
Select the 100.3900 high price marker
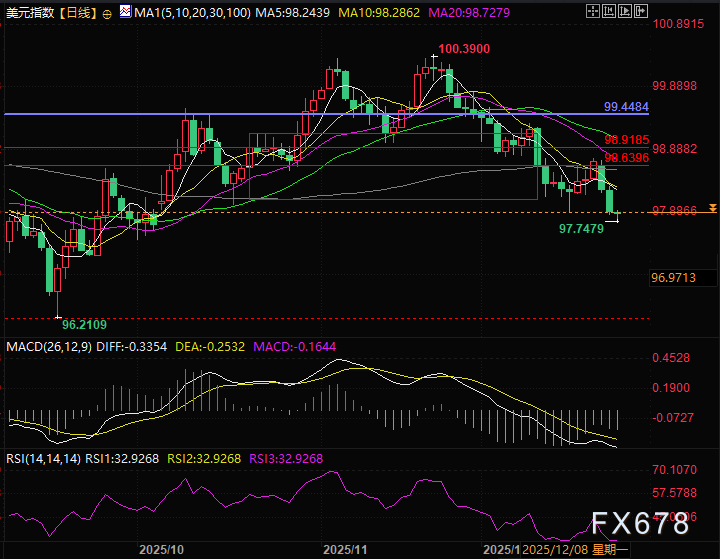pyautogui.click(x=463, y=49)
